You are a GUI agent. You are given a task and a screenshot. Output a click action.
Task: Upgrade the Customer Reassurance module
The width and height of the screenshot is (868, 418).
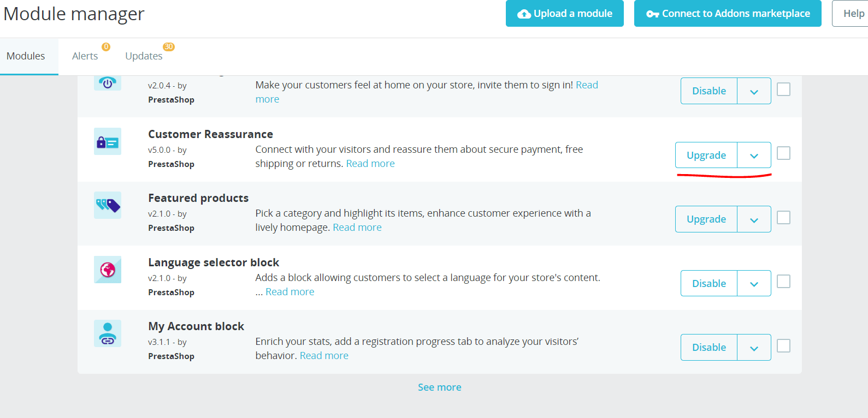[x=706, y=156]
